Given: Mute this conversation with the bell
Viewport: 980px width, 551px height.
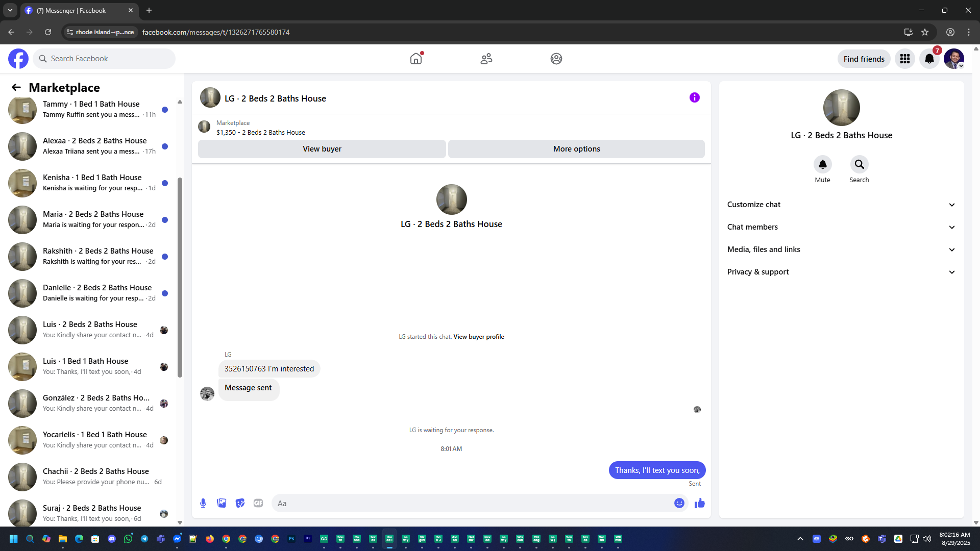Looking at the screenshot, I should (x=822, y=164).
